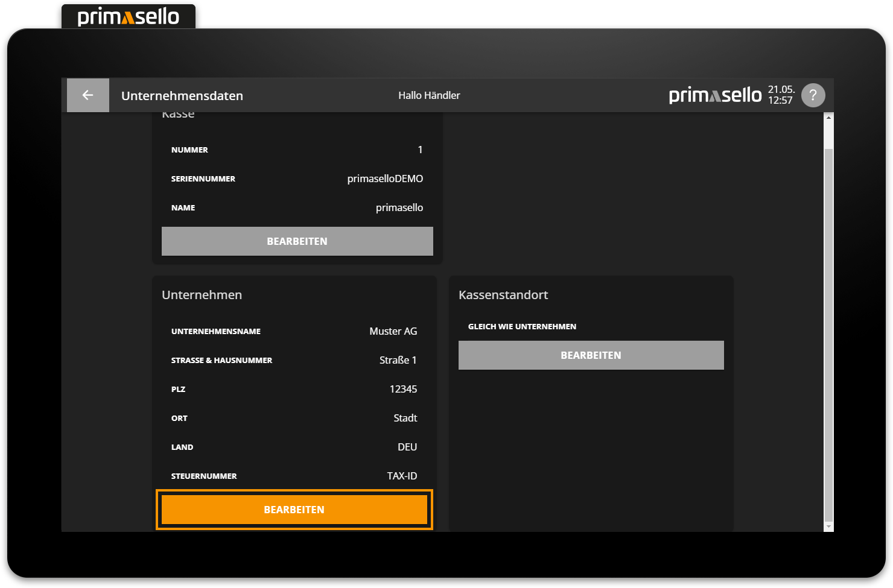Click the Seriennummer value primaselloDEMO
Viewport: 893px width, 588px height.
pos(385,179)
